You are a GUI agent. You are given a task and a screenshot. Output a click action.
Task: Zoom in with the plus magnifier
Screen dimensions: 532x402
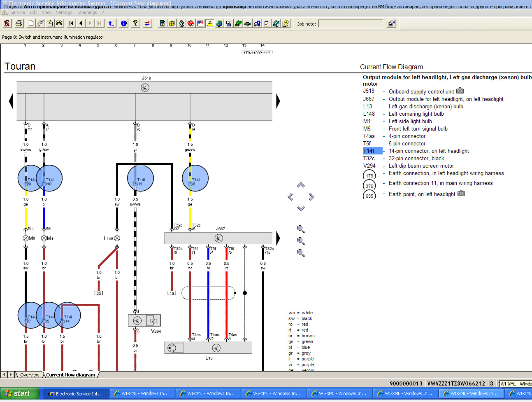pyautogui.click(x=301, y=241)
